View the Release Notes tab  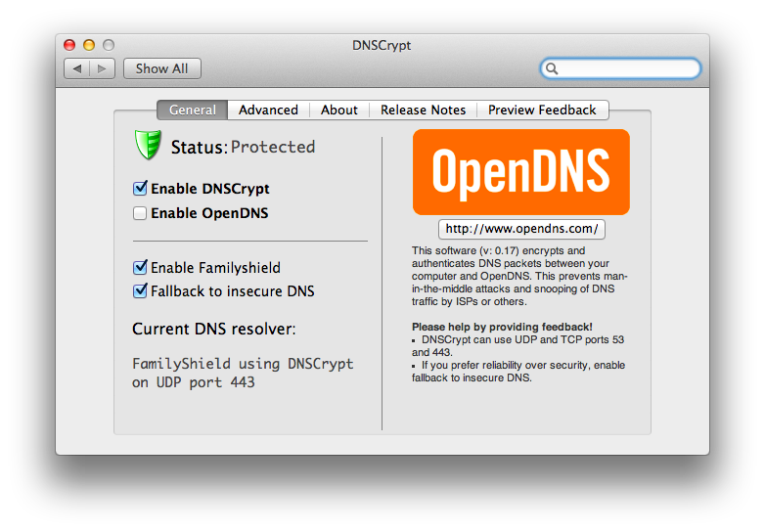[x=423, y=110]
